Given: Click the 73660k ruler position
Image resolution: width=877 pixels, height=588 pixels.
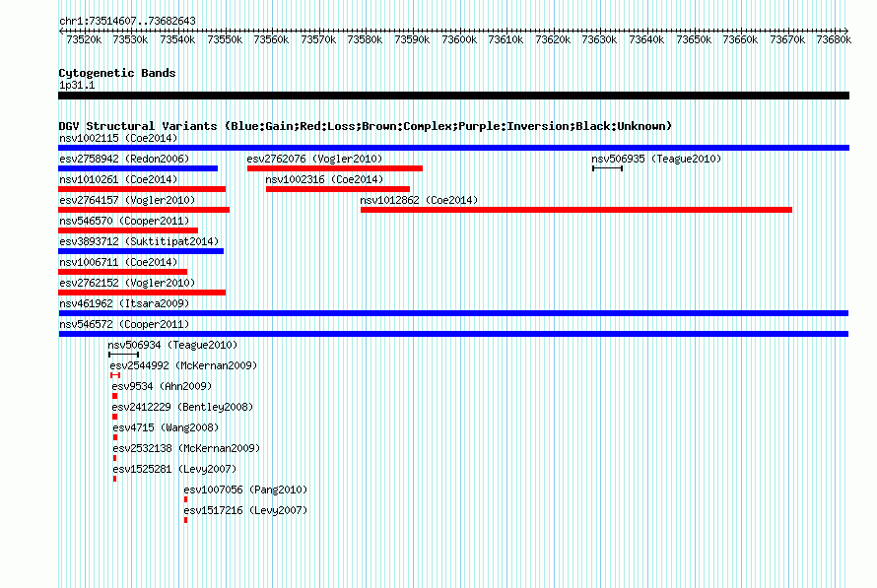Looking at the screenshot, I should [x=741, y=39].
